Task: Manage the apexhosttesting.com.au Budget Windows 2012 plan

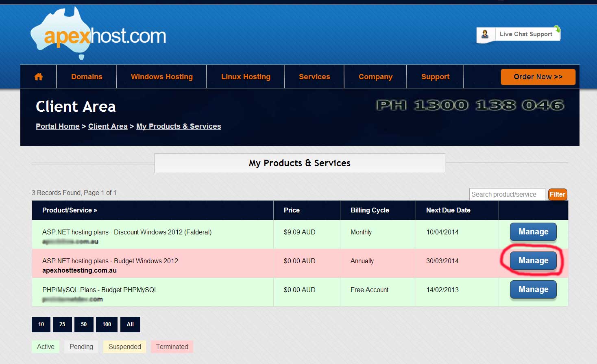Action: pyautogui.click(x=533, y=261)
